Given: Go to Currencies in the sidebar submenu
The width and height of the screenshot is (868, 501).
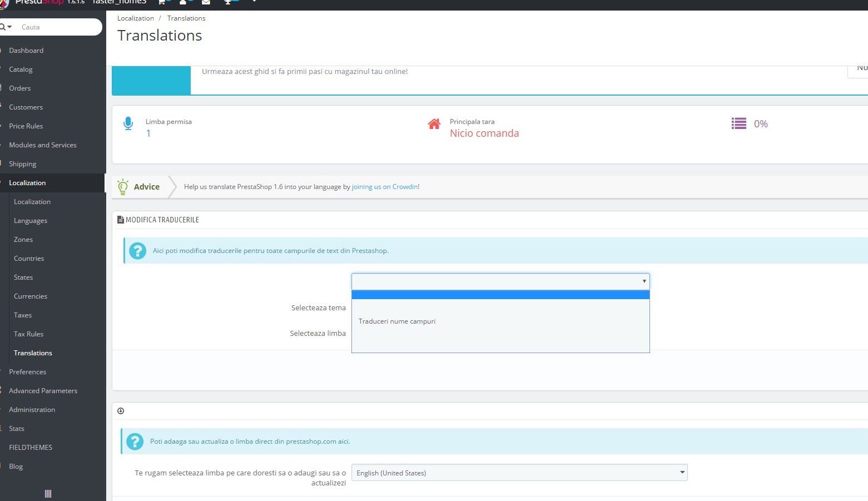Looking at the screenshot, I should click(x=31, y=296).
